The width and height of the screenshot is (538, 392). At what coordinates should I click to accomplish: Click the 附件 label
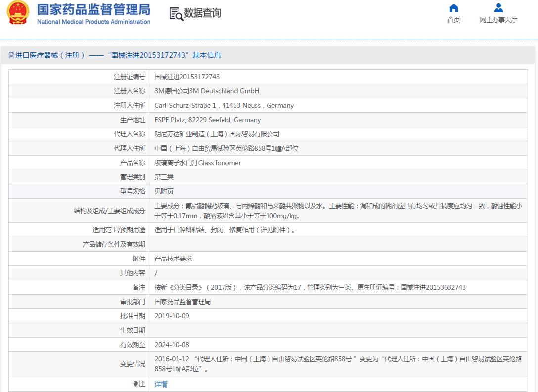click(139, 259)
